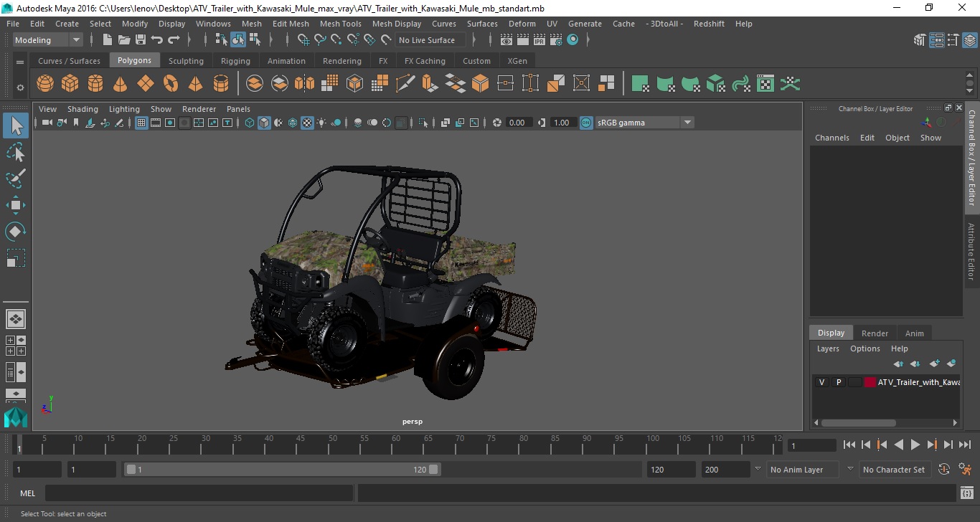Undo the last action using the arrow icon
This screenshot has width=980, height=522.
pyautogui.click(x=157, y=40)
